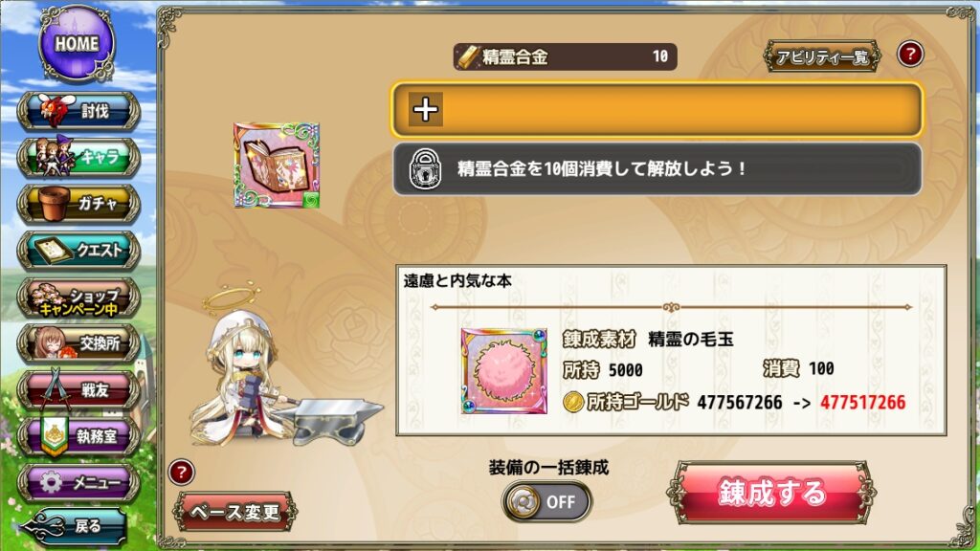This screenshot has height=551, width=980.
Task: Click the ベース変更 base change button
Action: point(235,513)
